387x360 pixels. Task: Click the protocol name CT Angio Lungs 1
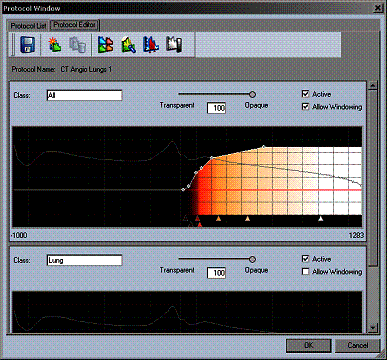click(86, 69)
